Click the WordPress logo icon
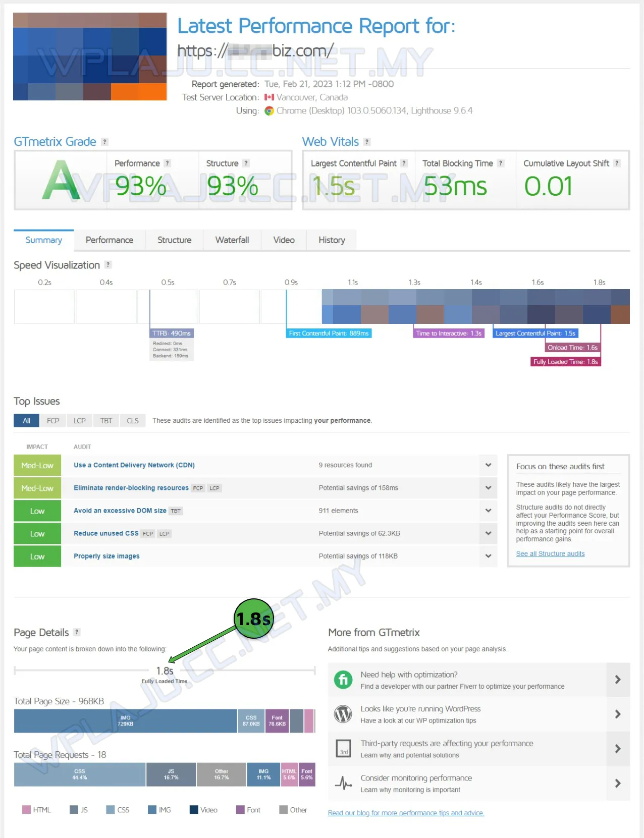 pos(343,714)
